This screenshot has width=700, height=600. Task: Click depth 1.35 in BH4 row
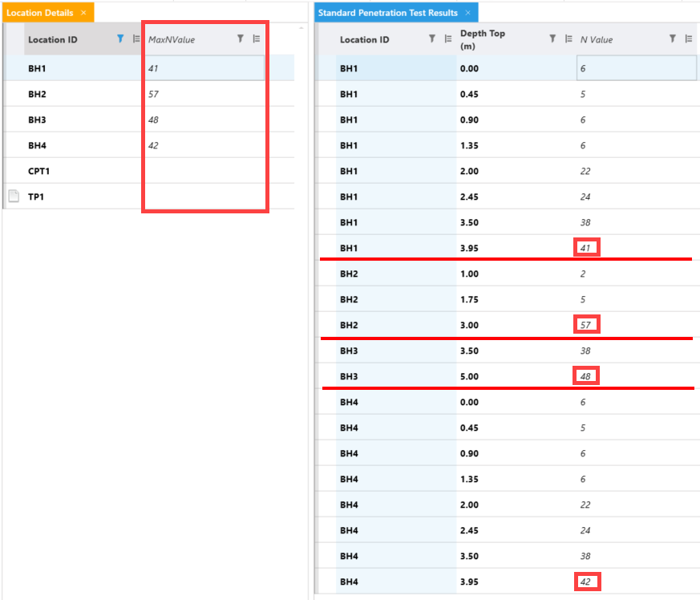[x=516, y=479]
